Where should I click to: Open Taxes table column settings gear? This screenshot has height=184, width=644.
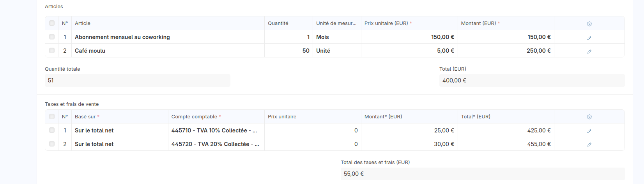coord(589,117)
